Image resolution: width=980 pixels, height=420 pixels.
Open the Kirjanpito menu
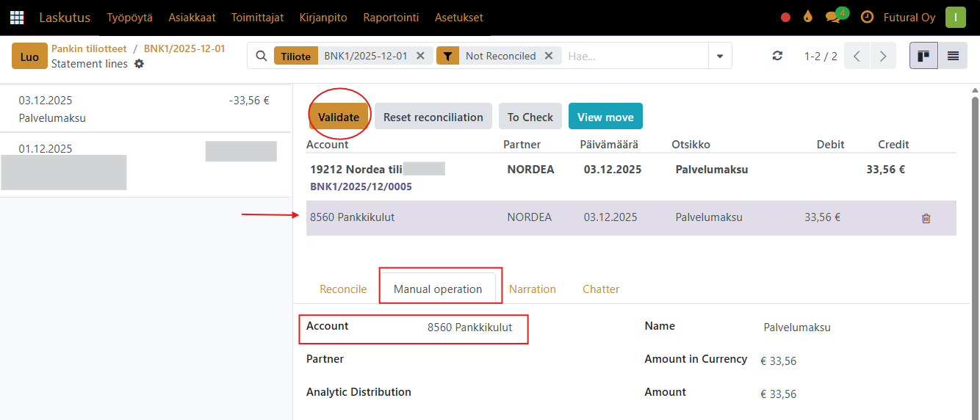323,17
